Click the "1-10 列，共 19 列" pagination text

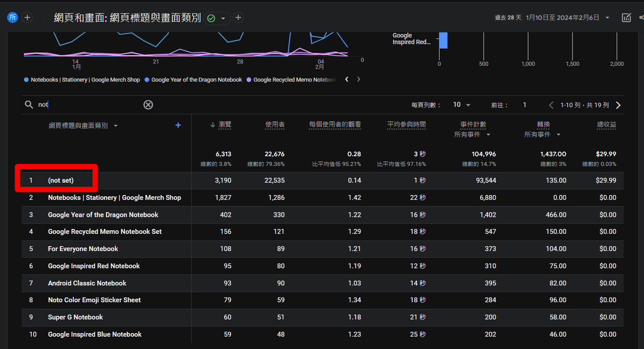pos(584,105)
